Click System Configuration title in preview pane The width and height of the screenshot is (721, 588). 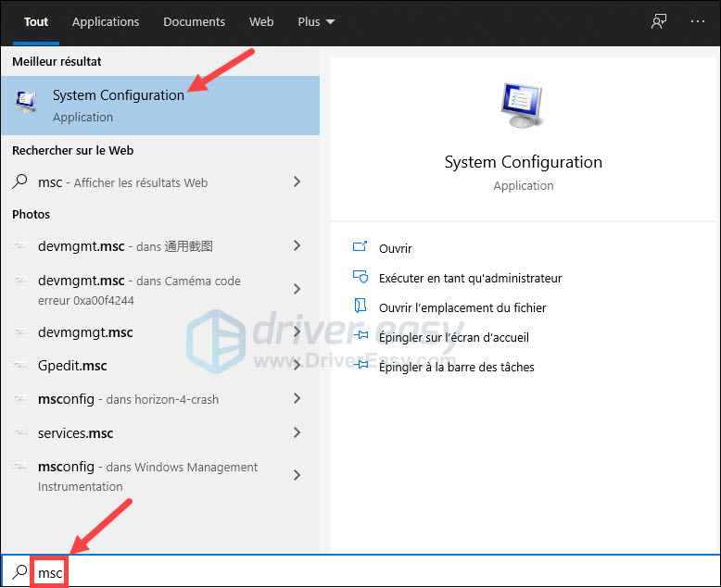click(523, 163)
